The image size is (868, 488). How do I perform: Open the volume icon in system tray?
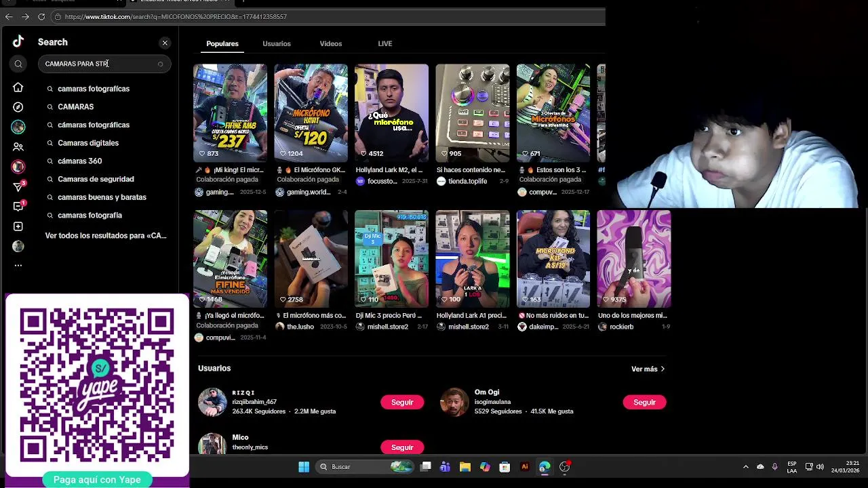click(x=821, y=466)
